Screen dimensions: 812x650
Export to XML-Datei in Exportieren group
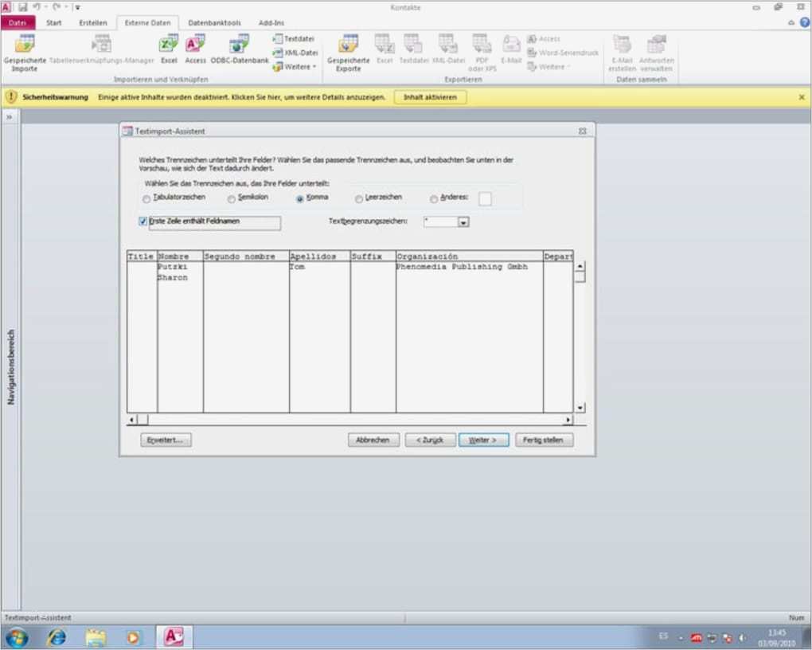[448, 49]
